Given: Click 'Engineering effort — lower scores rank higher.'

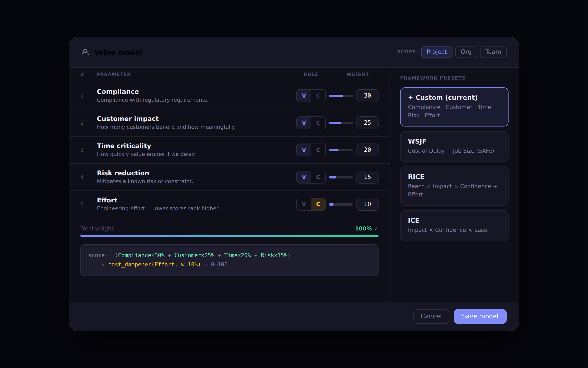Looking at the screenshot, I should click(x=158, y=209).
